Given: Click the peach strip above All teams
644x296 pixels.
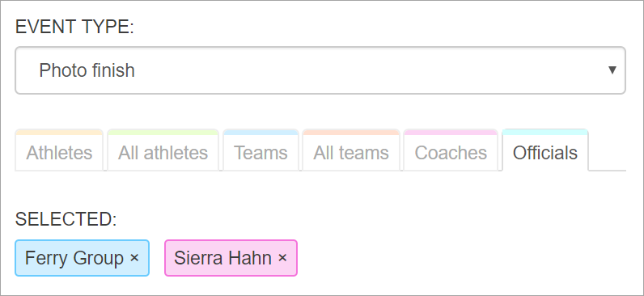Looking at the screenshot, I should tap(351, 132).
